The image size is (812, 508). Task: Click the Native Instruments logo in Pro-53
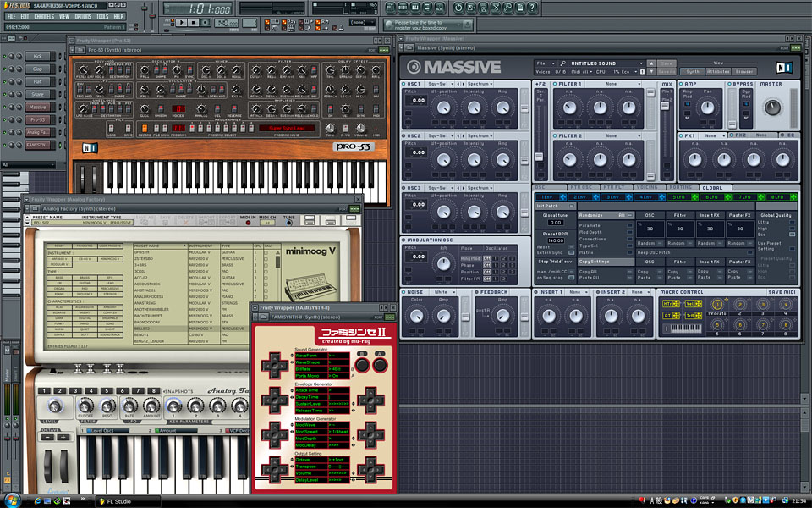[x=91, y=148]
